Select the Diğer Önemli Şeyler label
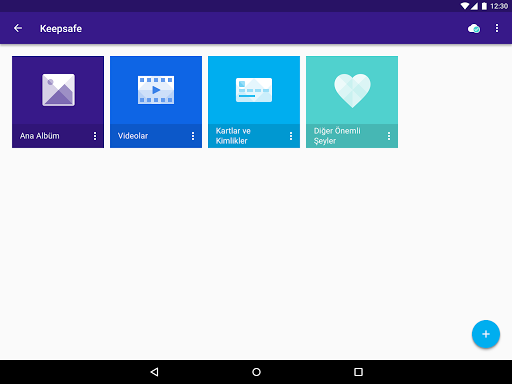 pyautogui.click(x=337, y=136)
